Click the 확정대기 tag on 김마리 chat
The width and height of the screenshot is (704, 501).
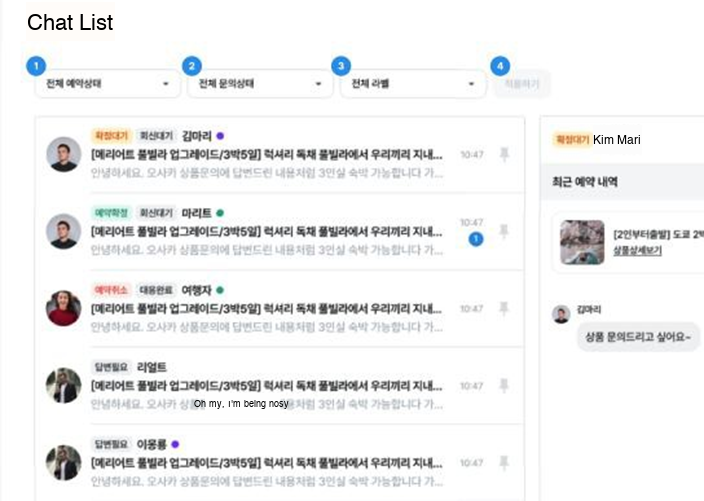pyautogui.click(x=111, y=136)
